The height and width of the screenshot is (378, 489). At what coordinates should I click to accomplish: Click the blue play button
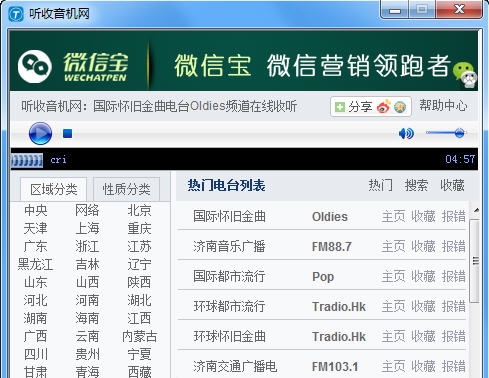coord(40,133)
